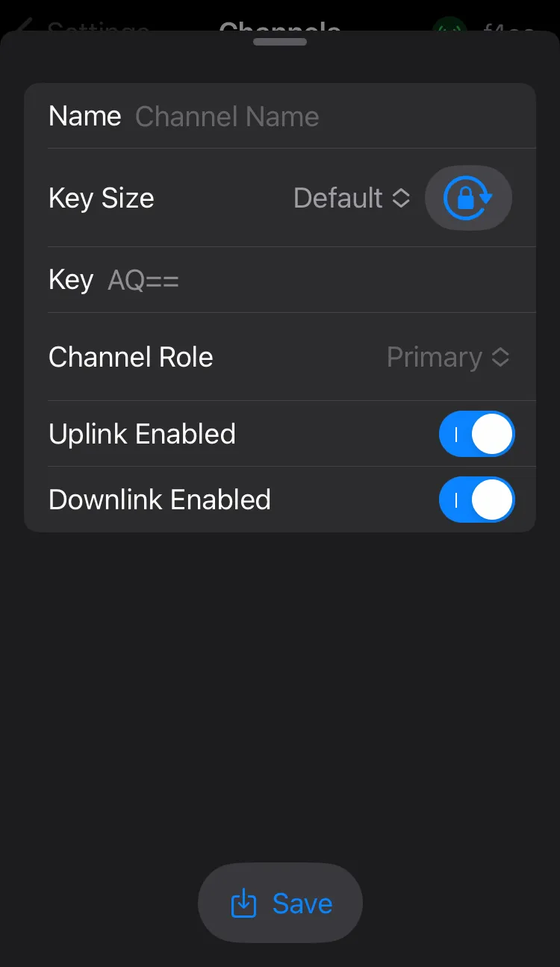Tap the green connected-radio status icon
This screenshot has height=967, width=560.
(x=449, y=28)
